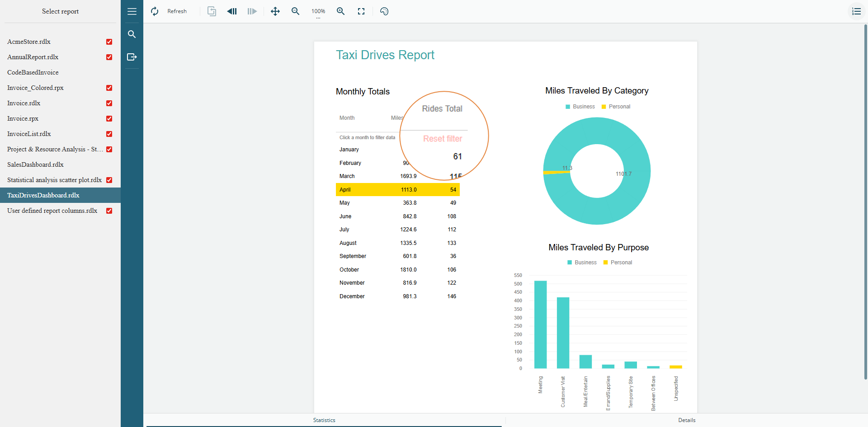The image size is (868, 427).
Task: Toggle the Invoice.rpx checkbox
Action: [x=109, y=118]
